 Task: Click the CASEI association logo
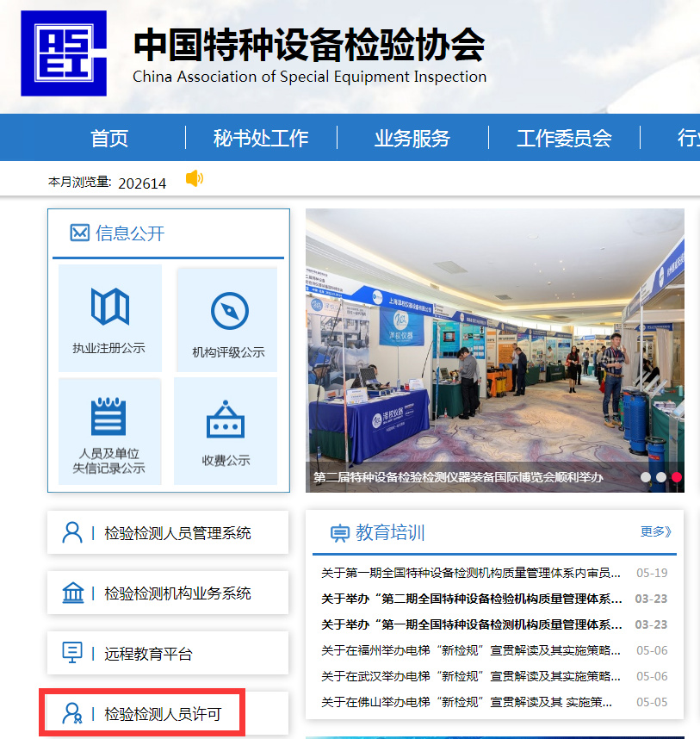[x=63, y=53]
